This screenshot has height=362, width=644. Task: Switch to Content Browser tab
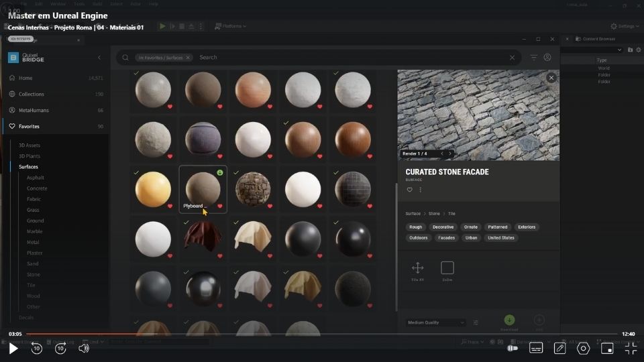click(595, 39)
